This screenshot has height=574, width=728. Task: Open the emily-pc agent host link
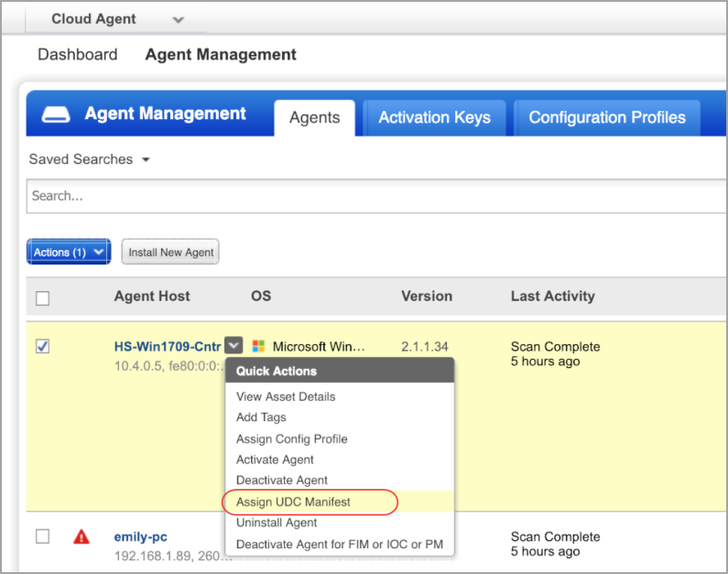140,536
